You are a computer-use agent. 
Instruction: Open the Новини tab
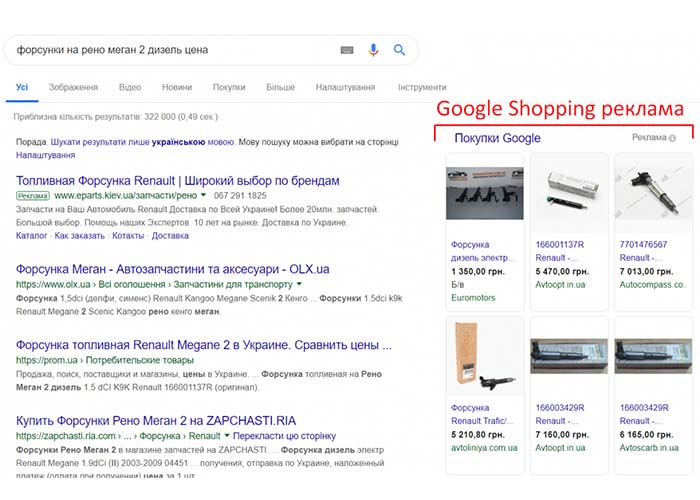point(177,87)
